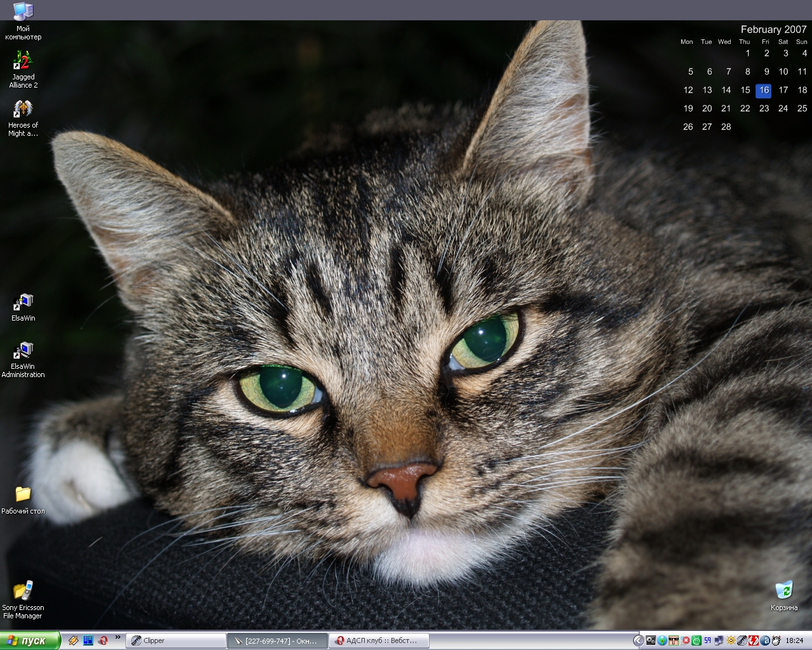Switch to the [227-699-747] taskbar window
This screenshot has height=650, width=812.
click(x=277, y=640)
